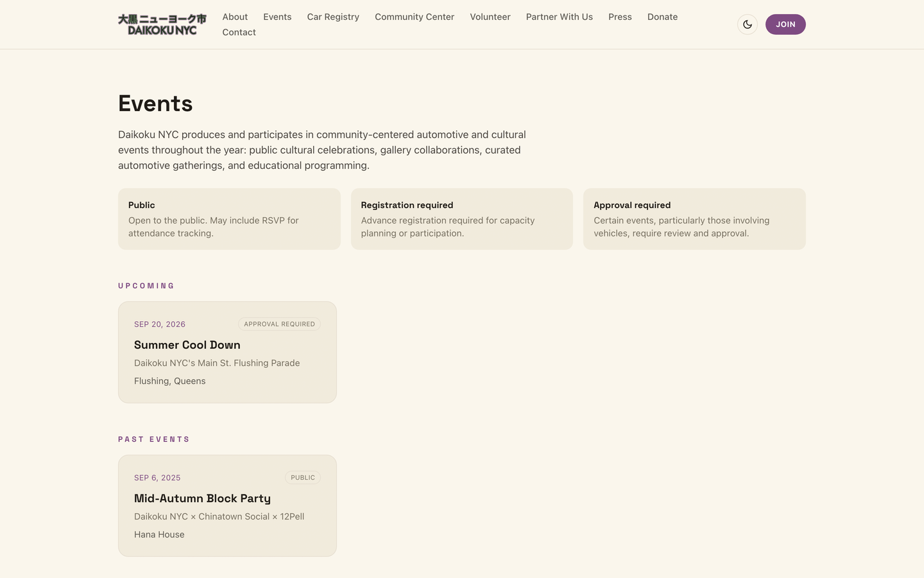Click "Daikoku NYC's Main St. Flushing Parade" subtitle

coord(217,363)
